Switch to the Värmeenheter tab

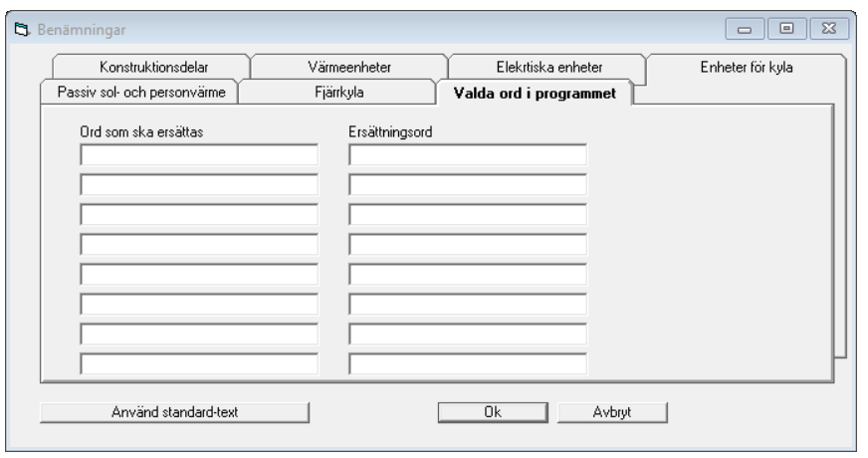click(349, 67)
